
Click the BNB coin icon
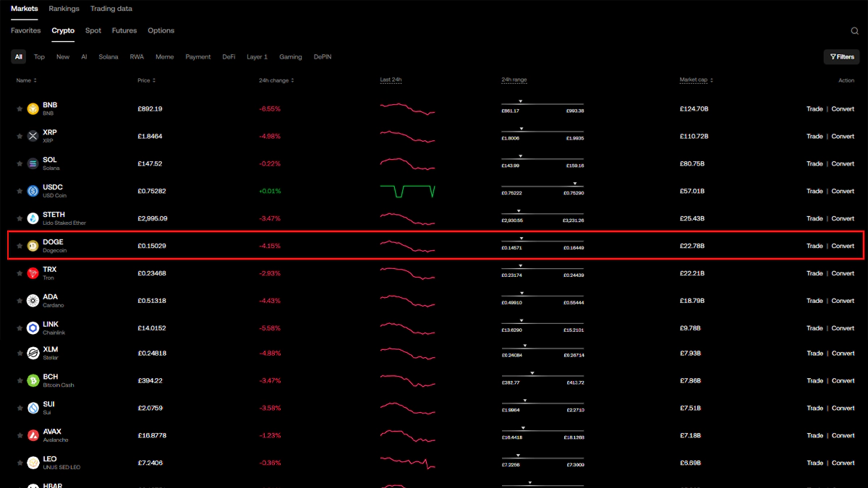tap(33, 109)
